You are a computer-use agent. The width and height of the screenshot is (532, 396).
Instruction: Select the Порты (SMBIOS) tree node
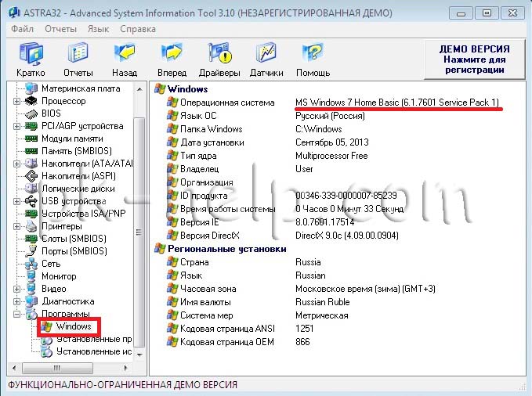pyautogui.click(x=74, y=251)
